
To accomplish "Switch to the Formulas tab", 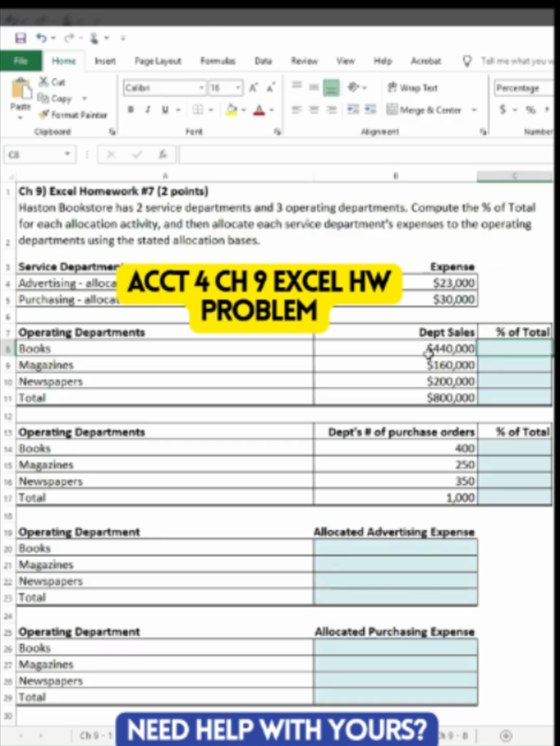I will pyautogui.click(x=218, y=61).
